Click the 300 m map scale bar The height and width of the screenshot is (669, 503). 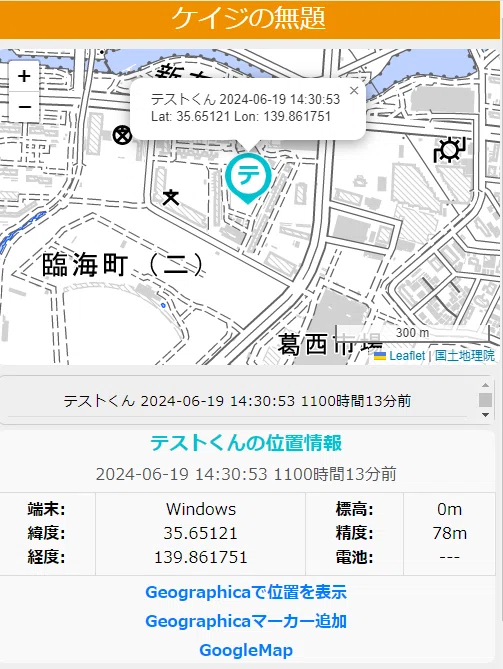click(413, 334)
